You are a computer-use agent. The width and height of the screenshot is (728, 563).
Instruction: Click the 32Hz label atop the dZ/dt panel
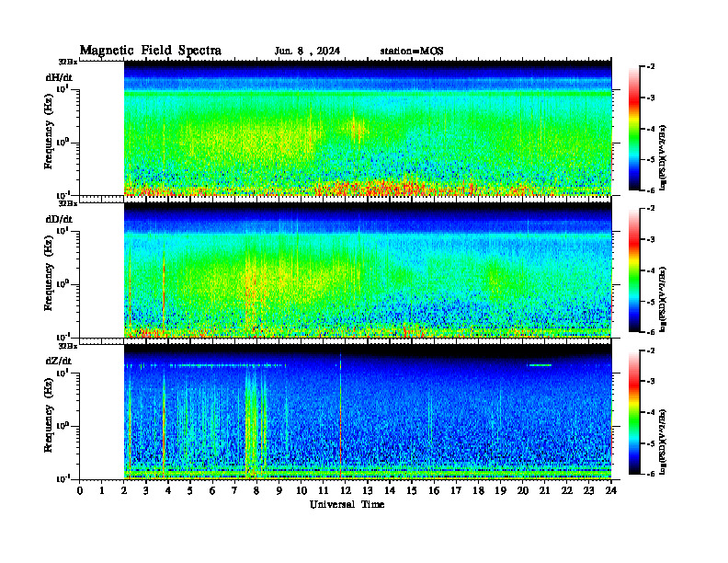click(x=68, y=346)
